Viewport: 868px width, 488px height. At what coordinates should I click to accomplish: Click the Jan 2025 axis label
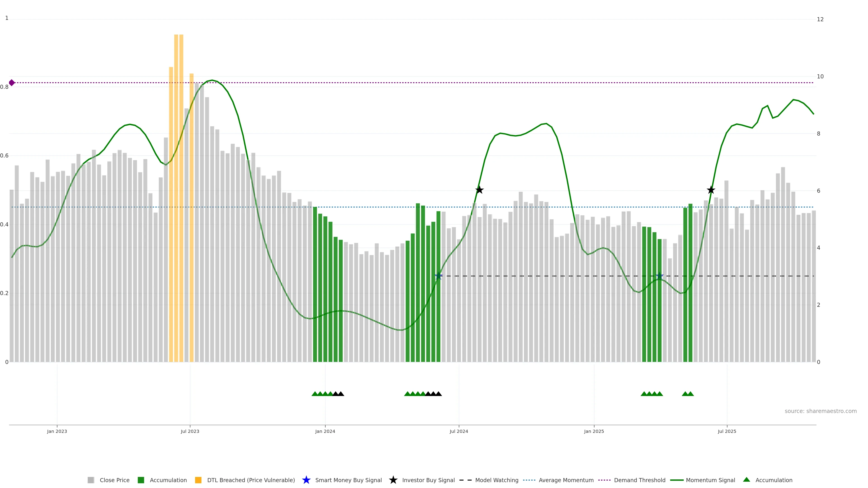(594, 432)
